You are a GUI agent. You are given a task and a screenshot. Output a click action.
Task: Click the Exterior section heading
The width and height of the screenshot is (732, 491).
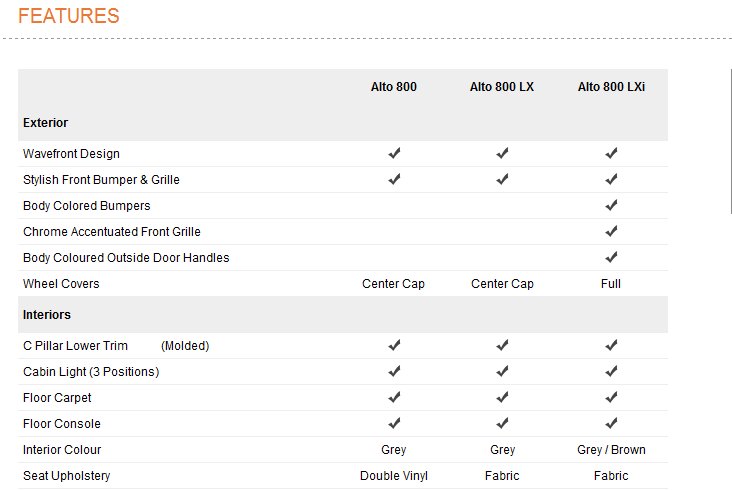point(46,123)
